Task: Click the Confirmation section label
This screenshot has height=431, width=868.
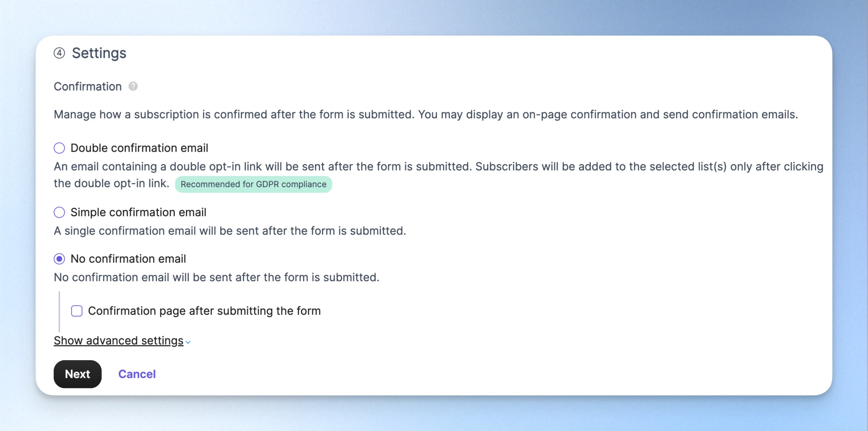Action: click(88, 86)
